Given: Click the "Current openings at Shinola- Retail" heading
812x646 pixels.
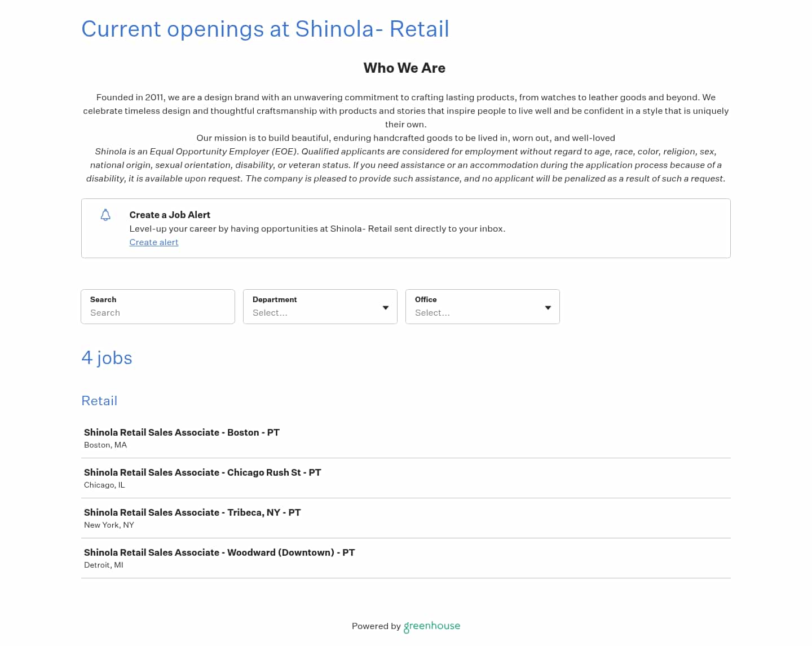Looking at the screenshot, I should click(265, 29).
